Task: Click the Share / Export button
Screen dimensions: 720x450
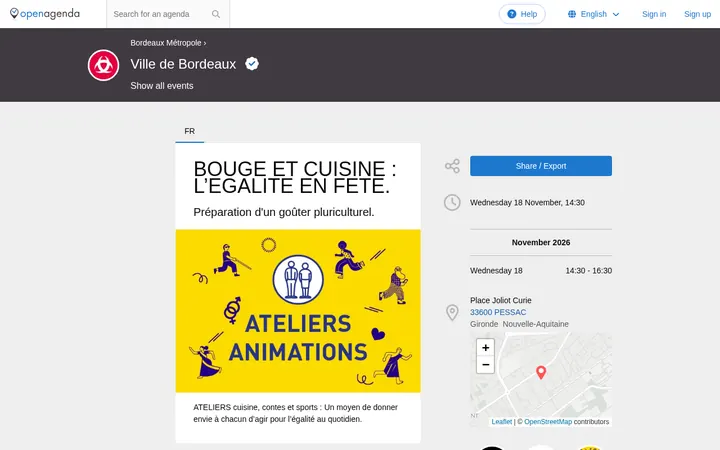Action: coord(540,166)
